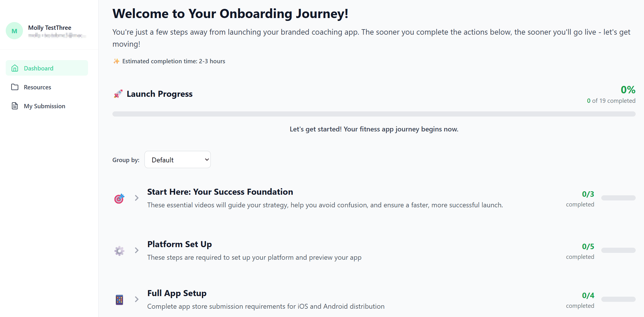Click the Molly TestThree profile name

pos(50,27)
